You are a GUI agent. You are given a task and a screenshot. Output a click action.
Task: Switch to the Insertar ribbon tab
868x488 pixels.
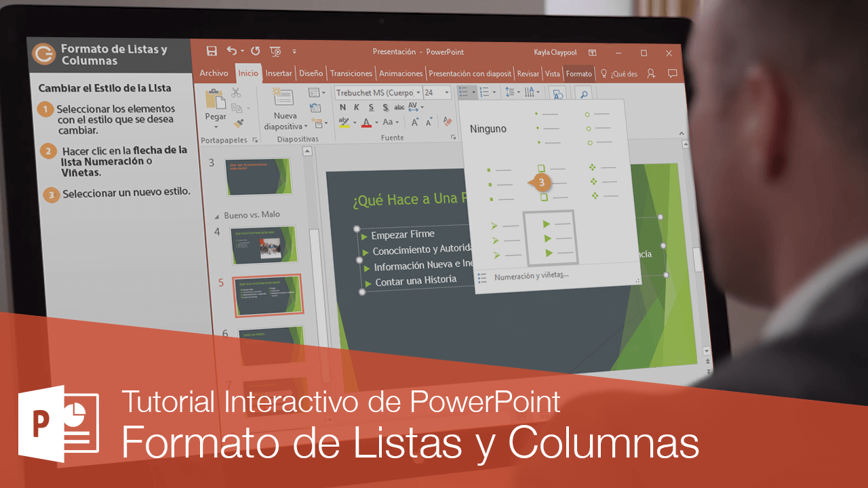tap(278, 73)
